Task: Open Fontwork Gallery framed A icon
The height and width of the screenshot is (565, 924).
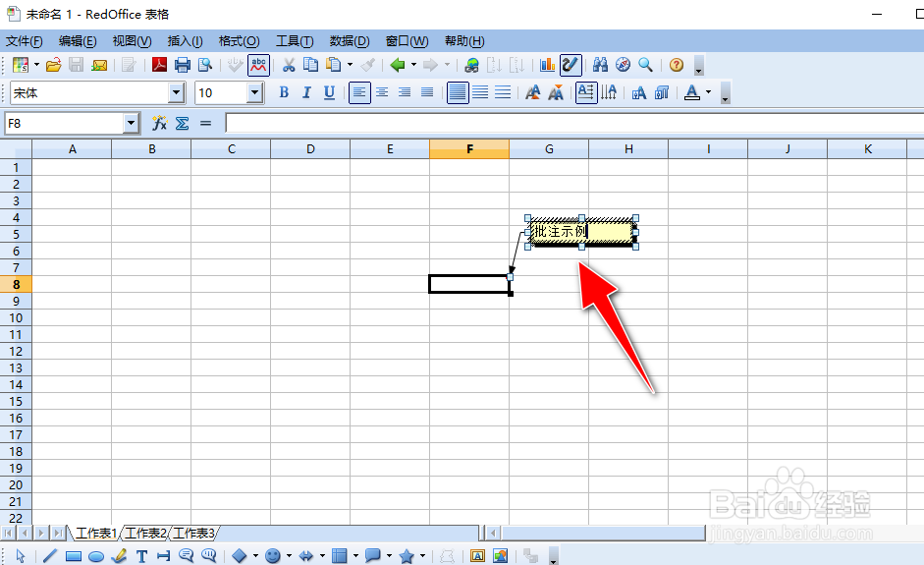Action: click(477, 555)
